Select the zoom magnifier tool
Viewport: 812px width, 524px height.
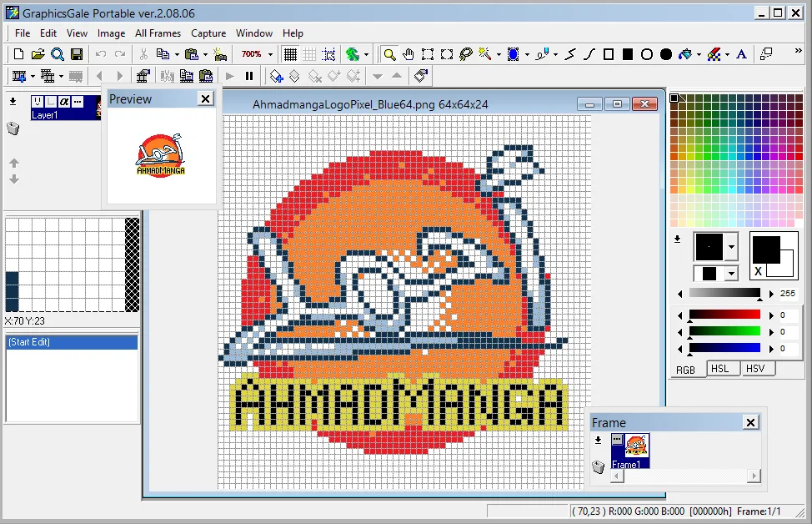point(389,54)
